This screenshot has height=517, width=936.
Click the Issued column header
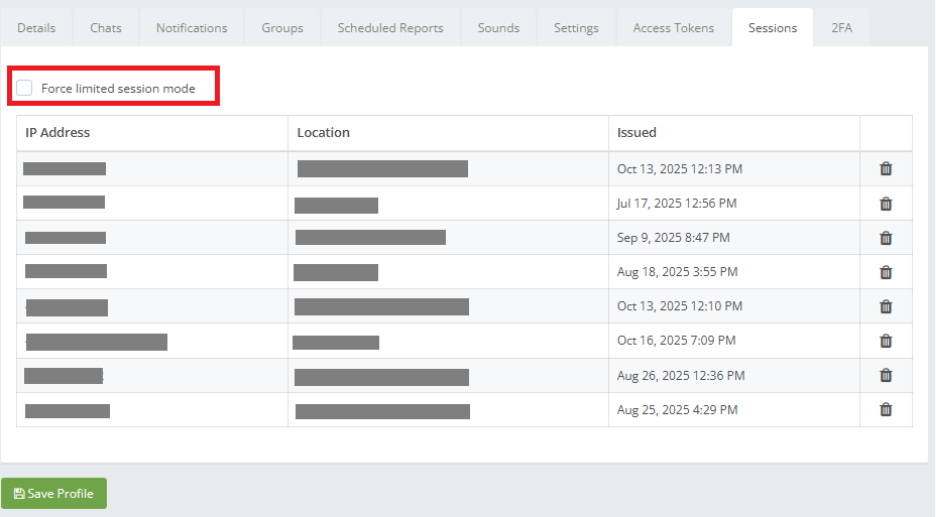[x=637, y=133]
